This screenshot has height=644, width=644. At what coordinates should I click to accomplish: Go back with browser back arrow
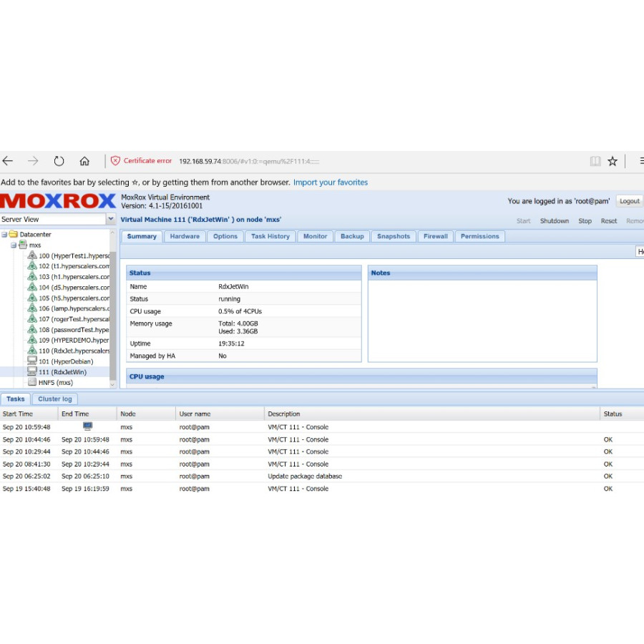[x=7, y=161]
